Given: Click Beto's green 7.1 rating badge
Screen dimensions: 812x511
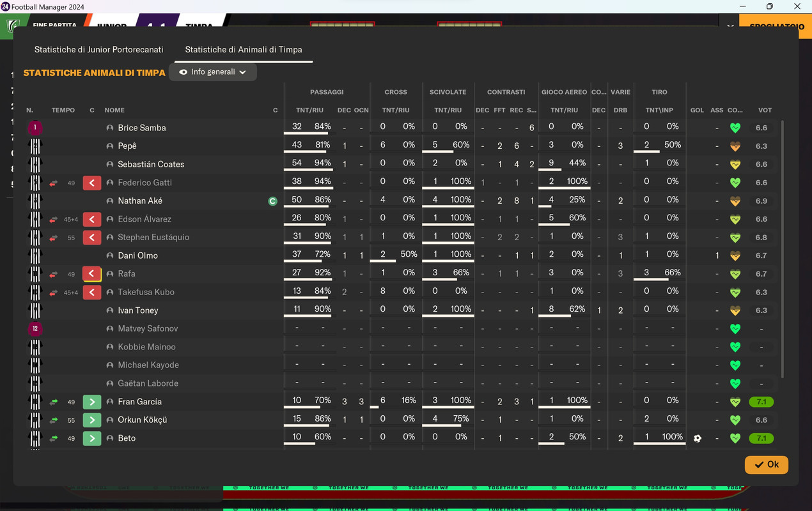Looking at the screenshot, I should coord(761,438).
